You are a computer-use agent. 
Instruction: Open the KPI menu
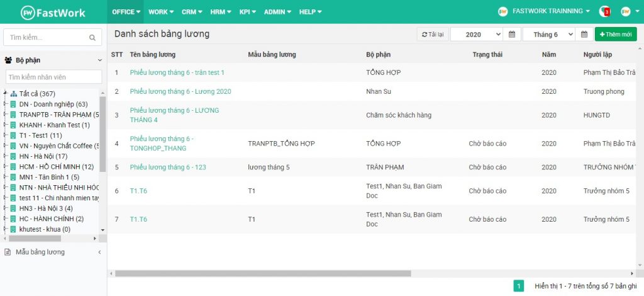tap(248, 12)
